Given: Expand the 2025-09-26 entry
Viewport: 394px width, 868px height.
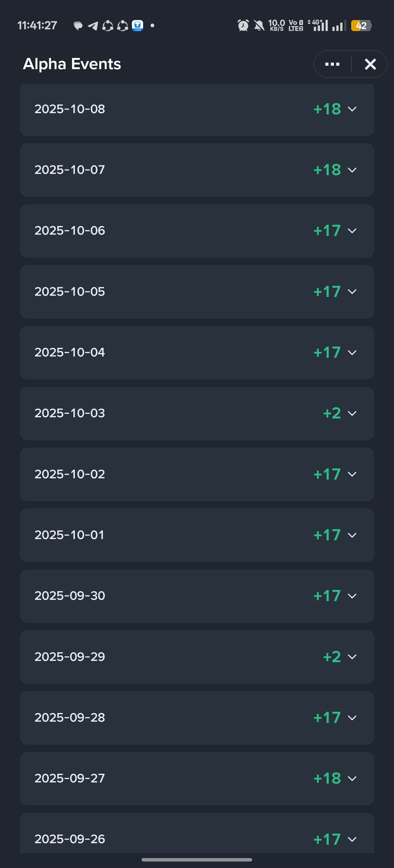Looking at the screenshot, I should pos(197,833).
